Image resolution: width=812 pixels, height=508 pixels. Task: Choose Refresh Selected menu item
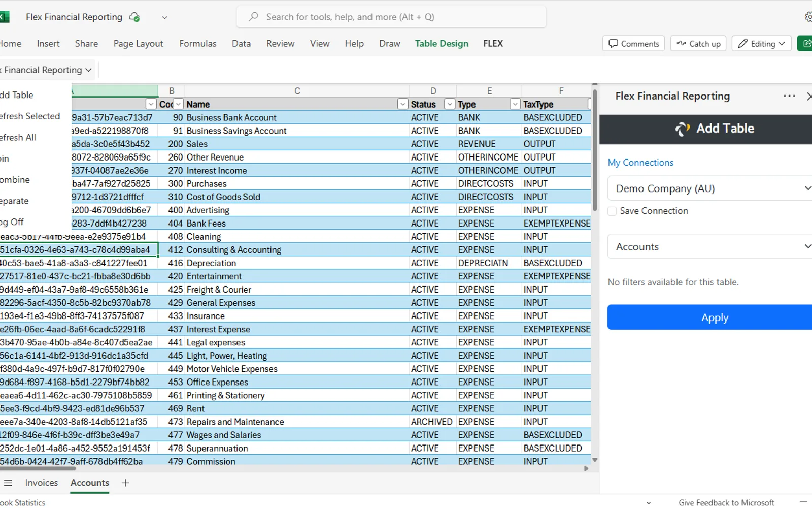coord(30,116)
